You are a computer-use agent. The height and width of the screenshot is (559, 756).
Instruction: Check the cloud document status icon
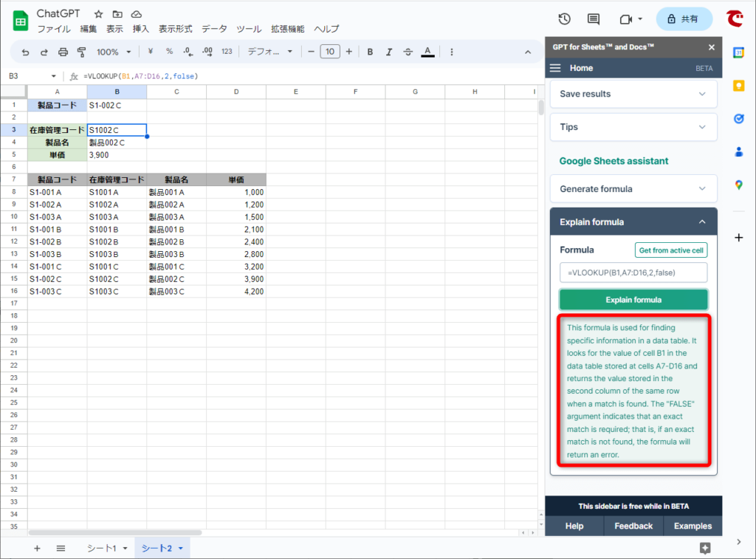(x=137, y=15)
